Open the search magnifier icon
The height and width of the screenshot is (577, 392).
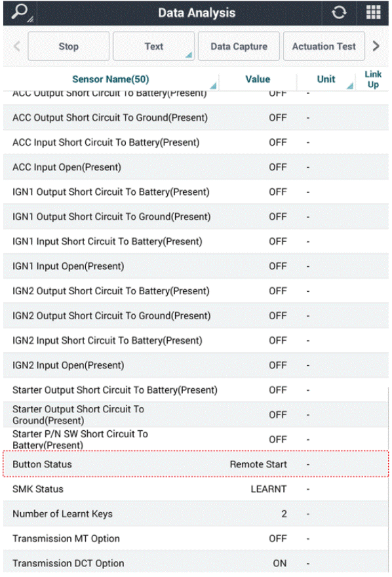click(x=20, y=12)
